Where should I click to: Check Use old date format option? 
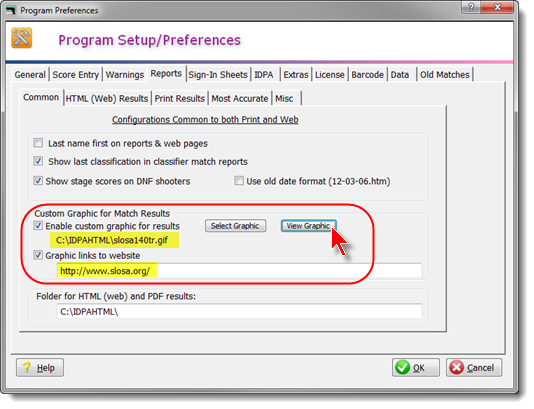[239, 180]
